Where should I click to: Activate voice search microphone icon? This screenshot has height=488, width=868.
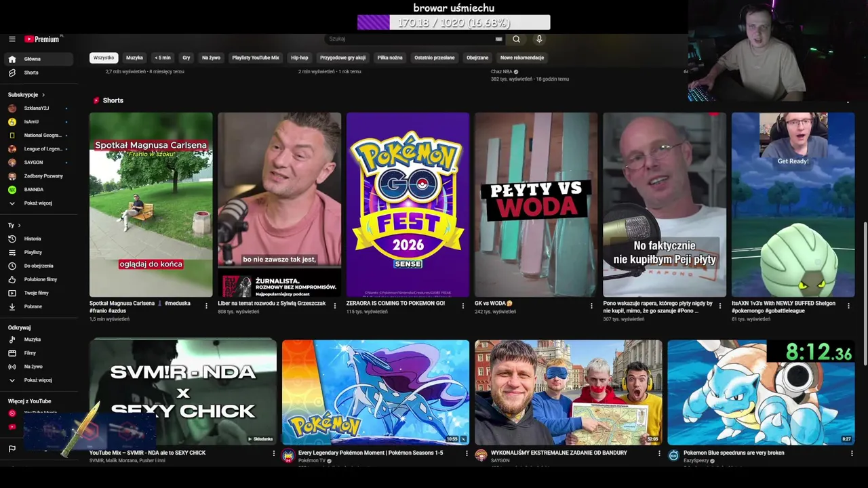(x=539, y=39)
